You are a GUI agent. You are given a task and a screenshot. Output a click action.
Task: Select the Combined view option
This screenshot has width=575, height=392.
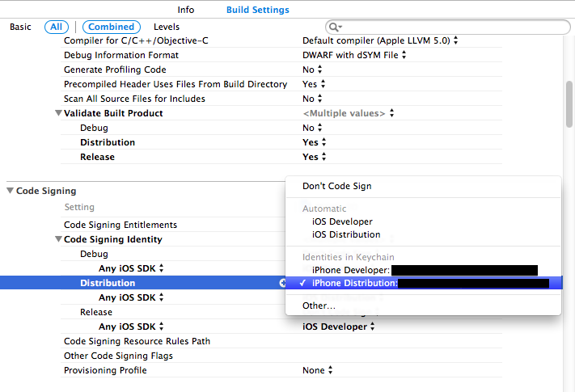tap(111, 27)
